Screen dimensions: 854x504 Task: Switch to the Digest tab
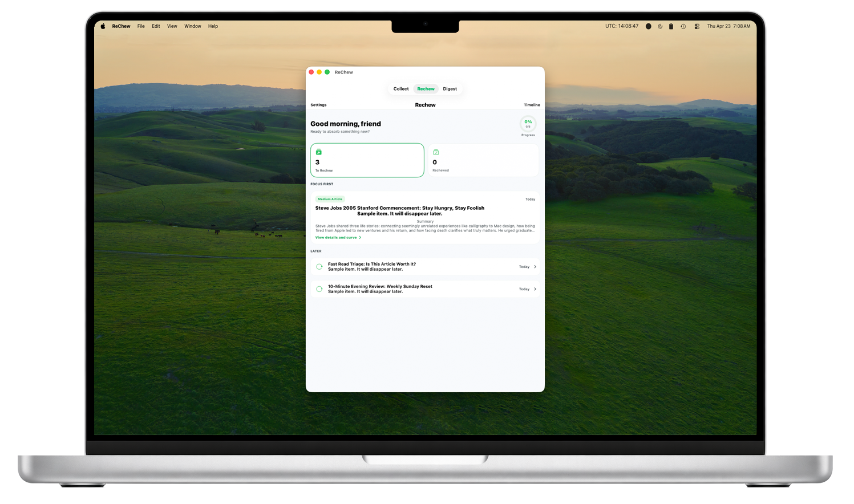(x=450, y=89)
